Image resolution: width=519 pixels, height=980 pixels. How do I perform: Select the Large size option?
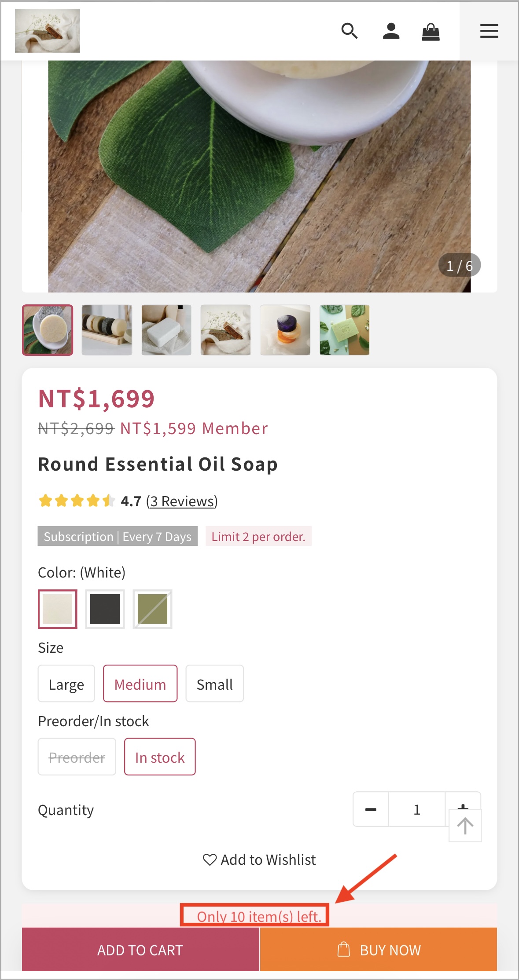coord(66,684)
